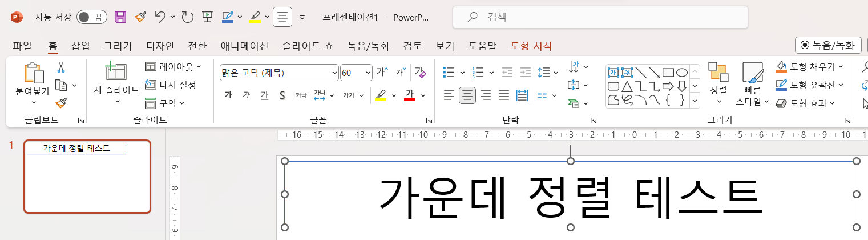The image size is (868, 240).
Task: Decrease the list indent level
Action: (507, 73)
